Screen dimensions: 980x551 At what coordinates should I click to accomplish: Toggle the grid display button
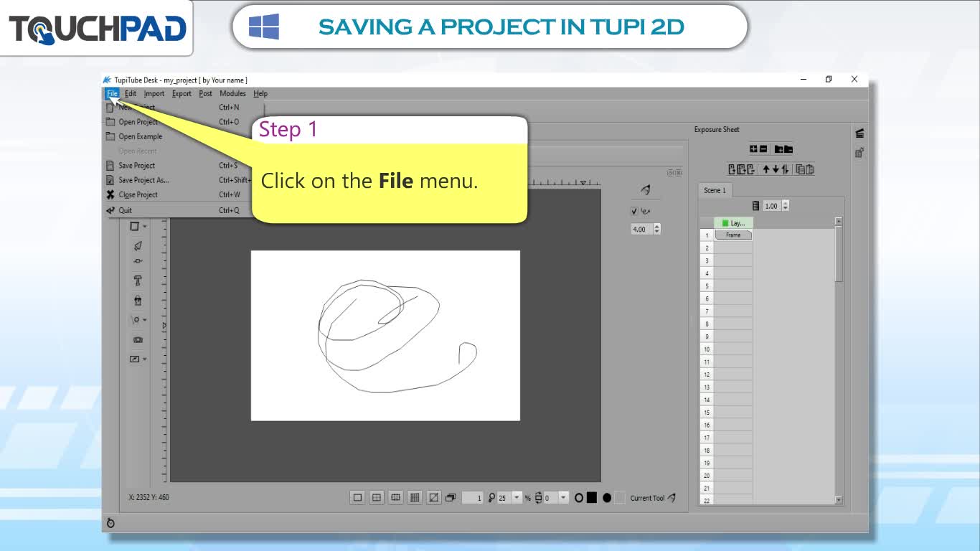coord(415,497)
